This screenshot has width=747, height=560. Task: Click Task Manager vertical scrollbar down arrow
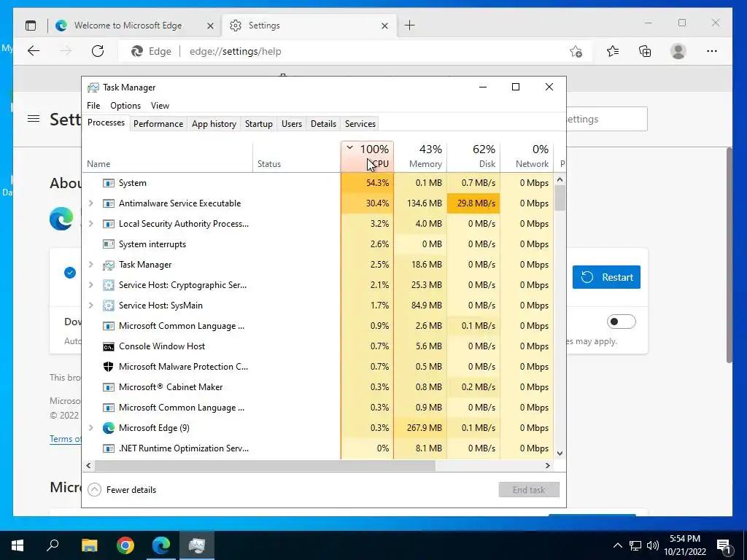tap(560, 454)
